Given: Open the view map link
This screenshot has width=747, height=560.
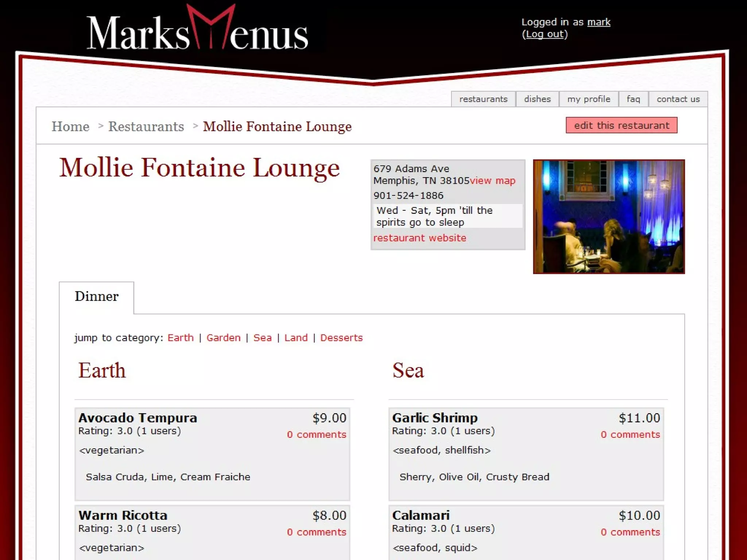Looking at the screenshot, I should (492, 180).
